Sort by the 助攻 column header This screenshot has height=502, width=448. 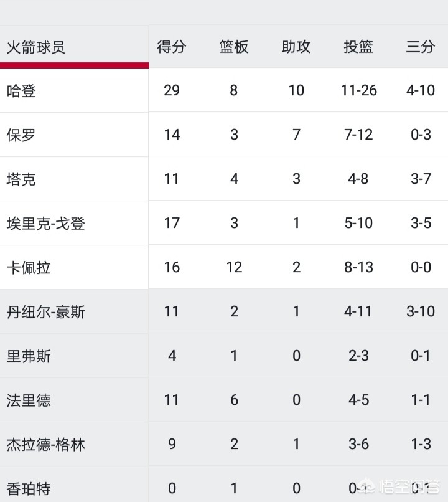pyautogui.click(x=296, y=47)
